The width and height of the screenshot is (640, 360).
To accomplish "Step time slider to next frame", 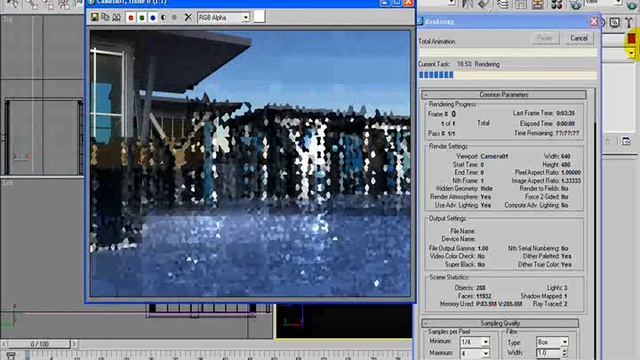I will (x=74, y=344).
